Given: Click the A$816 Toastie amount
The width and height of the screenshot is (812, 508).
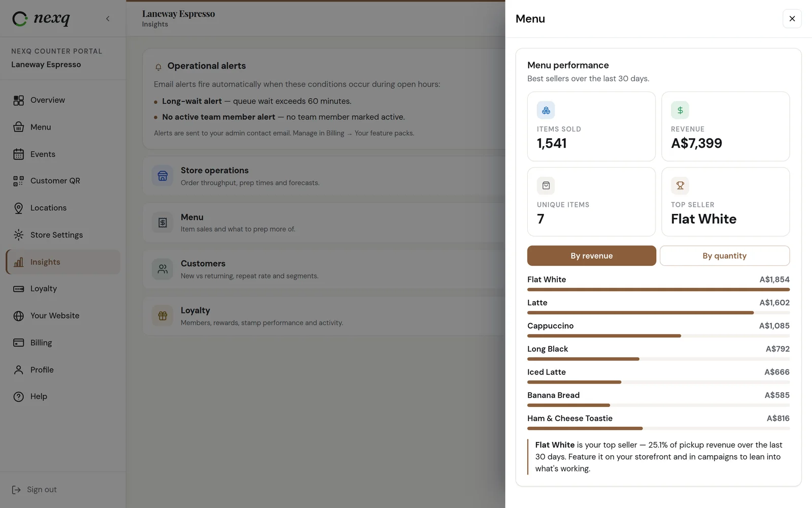Looking at the screenshot, I should 778,418.
